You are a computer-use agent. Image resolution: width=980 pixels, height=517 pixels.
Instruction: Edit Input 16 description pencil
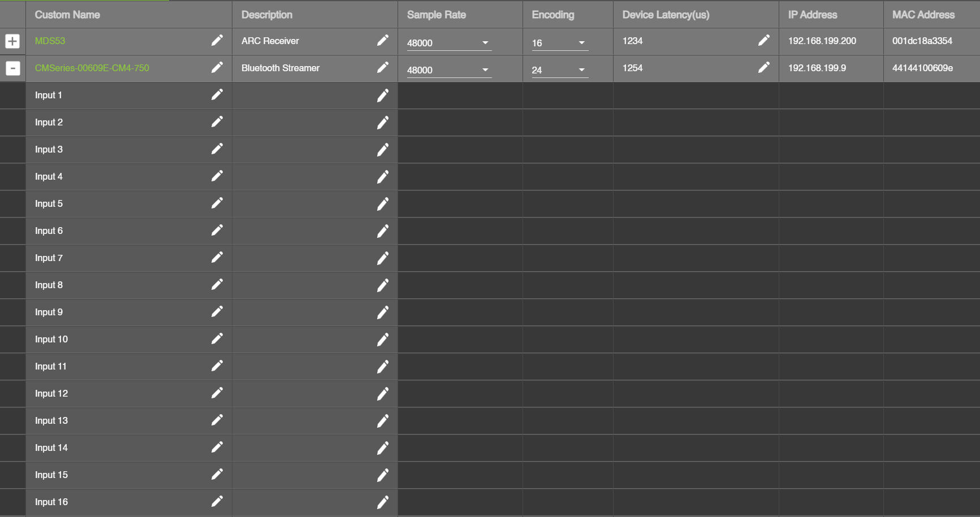(x=383, y=502)
